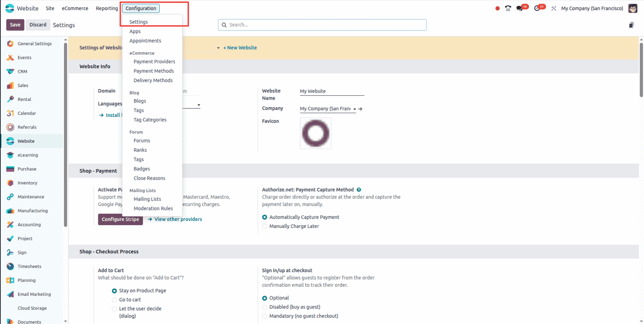Viewport: 644px width, 324px height.
Task: Select Mandatory (no guest checkout) option
Action: [x=265, y=316]
